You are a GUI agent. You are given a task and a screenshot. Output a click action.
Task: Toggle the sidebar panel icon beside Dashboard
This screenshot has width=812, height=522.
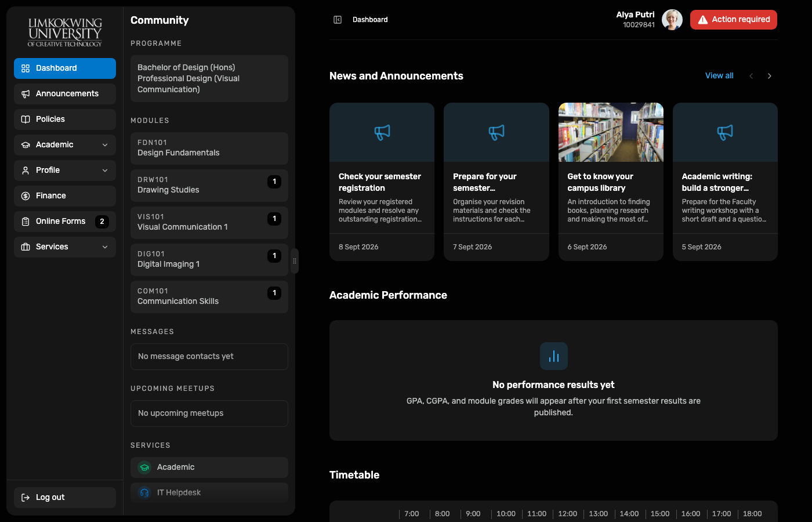(338, 20)
